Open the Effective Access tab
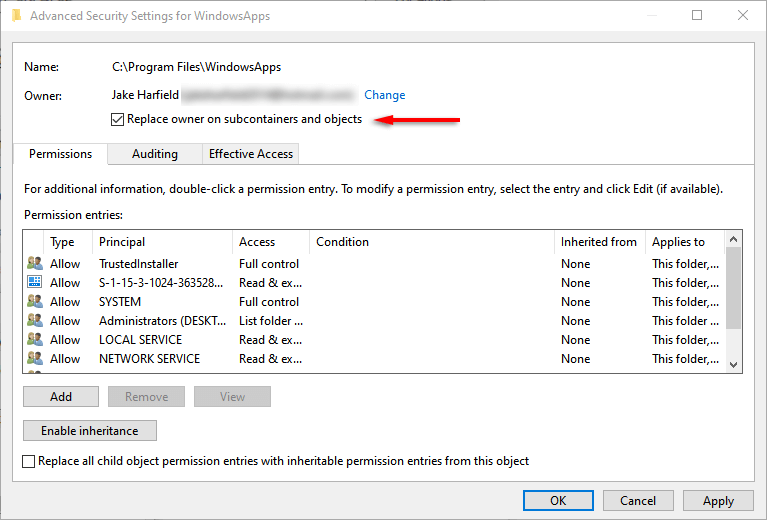The height and width of the screenshot is (520, 767). [250, 154]
